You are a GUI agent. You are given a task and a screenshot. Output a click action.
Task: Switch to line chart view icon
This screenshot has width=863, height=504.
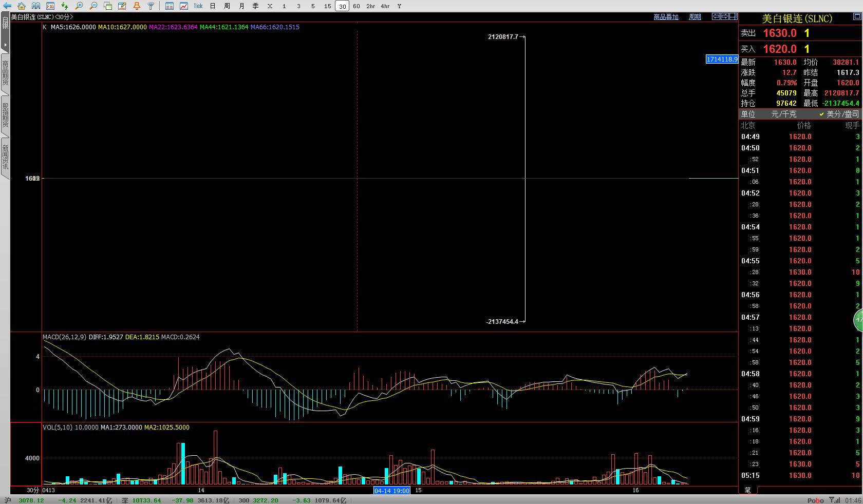(x=184, y=6)
